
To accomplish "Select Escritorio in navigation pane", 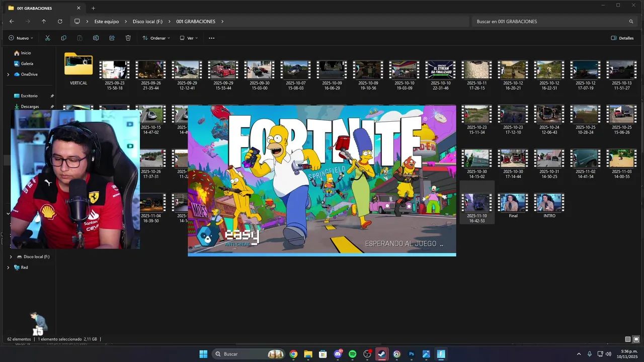I will pos(29,96).
